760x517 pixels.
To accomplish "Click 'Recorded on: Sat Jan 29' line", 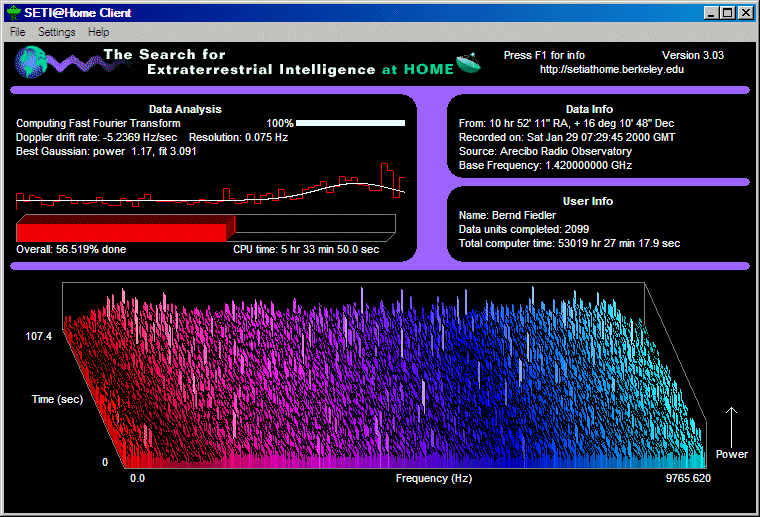I will point(567,137).
